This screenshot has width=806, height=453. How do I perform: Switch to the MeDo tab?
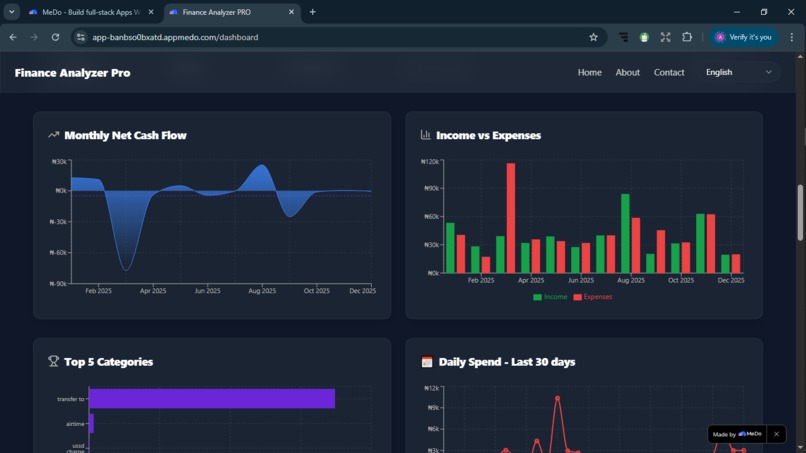[x=91, y=12]
